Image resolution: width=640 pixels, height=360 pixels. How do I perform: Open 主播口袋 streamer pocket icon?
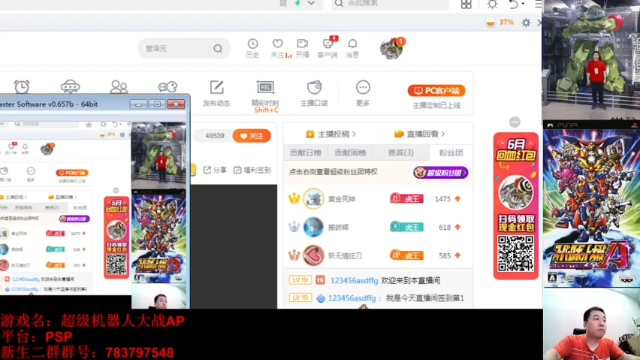[x=314, y=87]
